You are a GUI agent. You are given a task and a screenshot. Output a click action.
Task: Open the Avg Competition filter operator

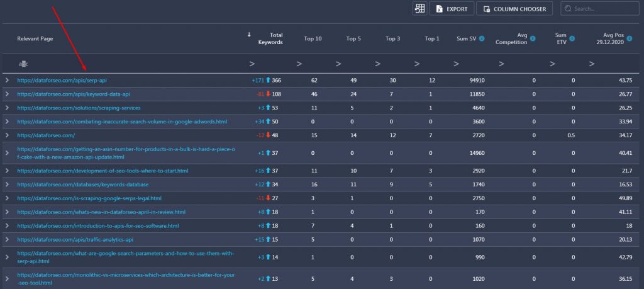(x=501, y=64)
